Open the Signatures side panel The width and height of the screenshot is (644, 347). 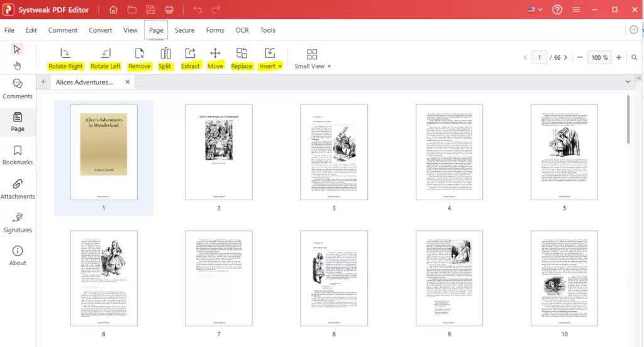17,223
